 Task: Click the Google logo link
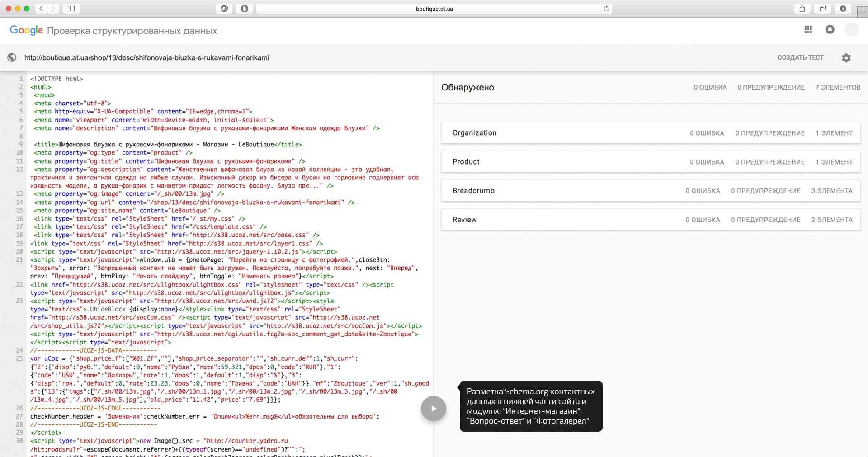click(26, 30)
